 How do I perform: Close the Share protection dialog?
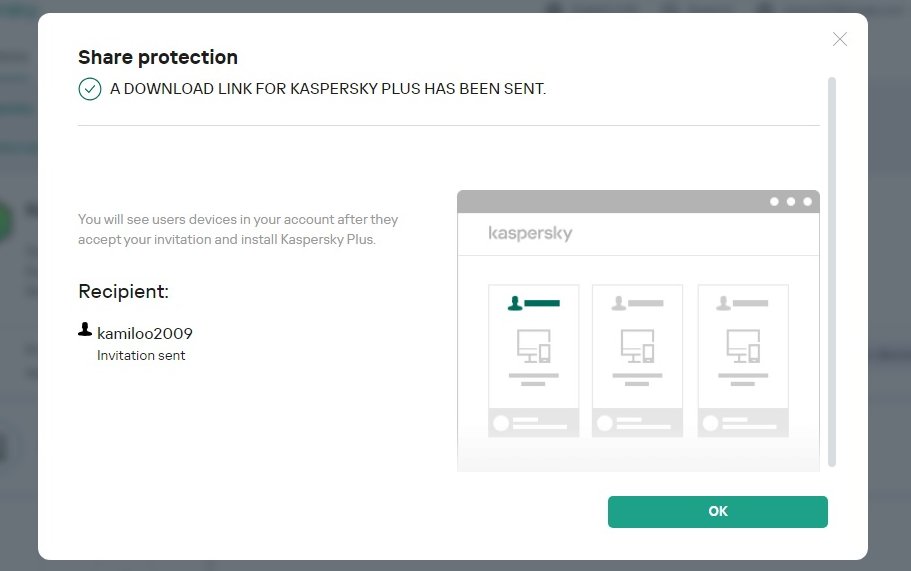(x=840, y=39)
